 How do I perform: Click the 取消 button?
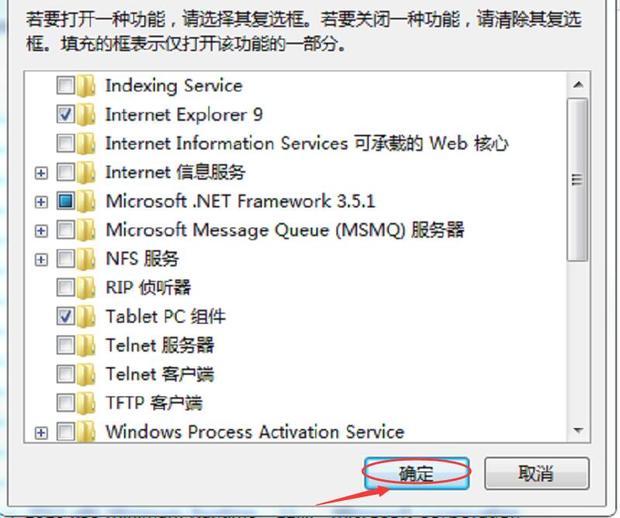coord(537,473)
